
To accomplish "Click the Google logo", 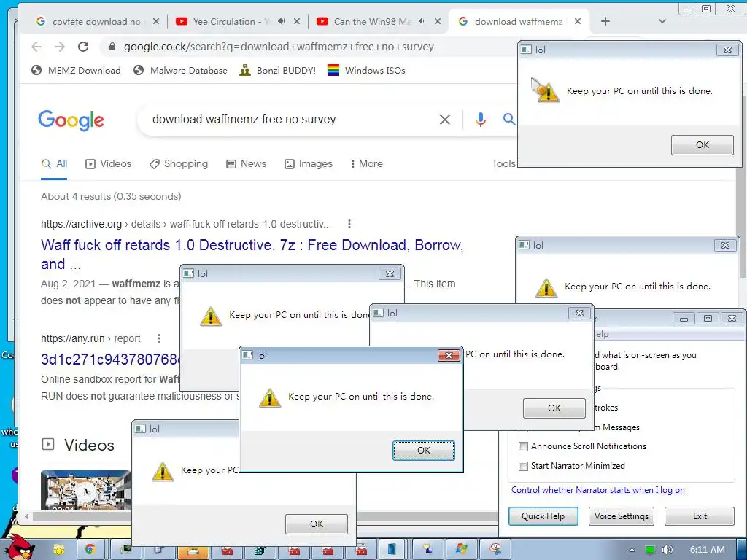I will click(x=71, y=120).
